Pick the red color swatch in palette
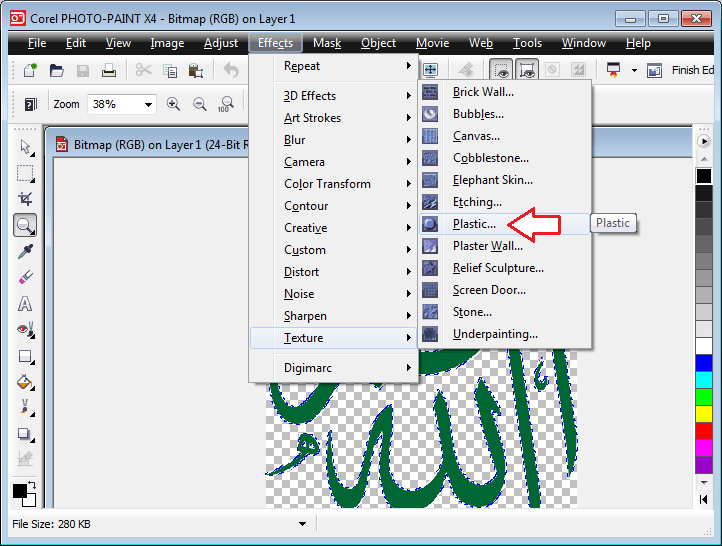Image resolution: width=722 pixels, height=546 pixels. [x=703, y=431]
